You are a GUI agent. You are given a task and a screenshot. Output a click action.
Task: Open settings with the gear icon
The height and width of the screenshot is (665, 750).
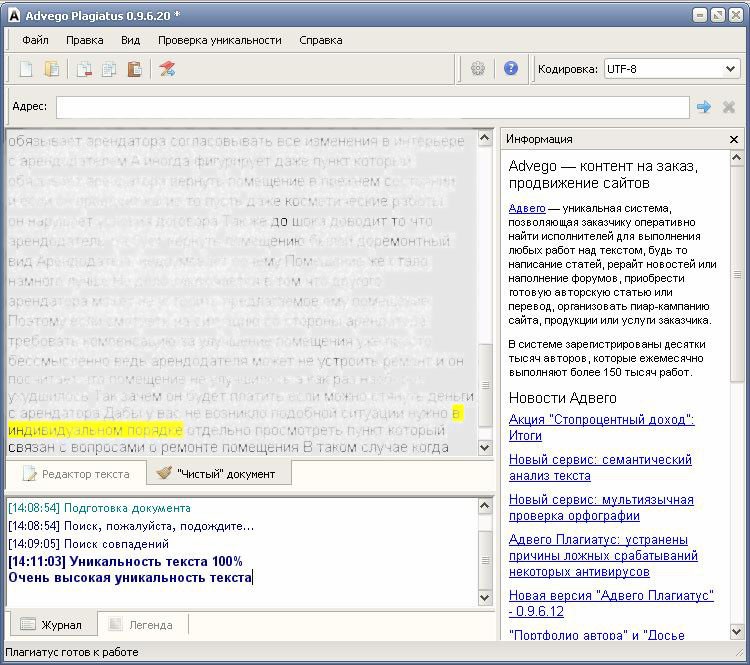pyautogui.click(x=478, y=69)
